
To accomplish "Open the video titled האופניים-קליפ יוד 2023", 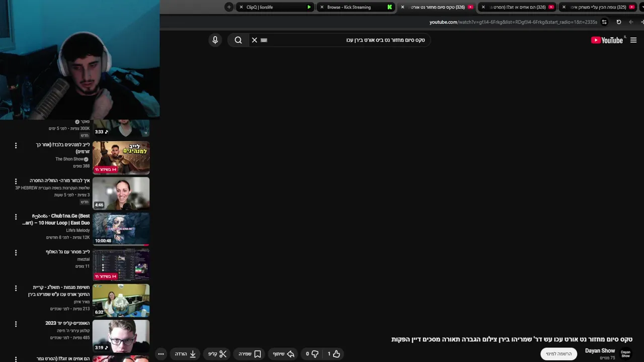I will coord(67,323).
